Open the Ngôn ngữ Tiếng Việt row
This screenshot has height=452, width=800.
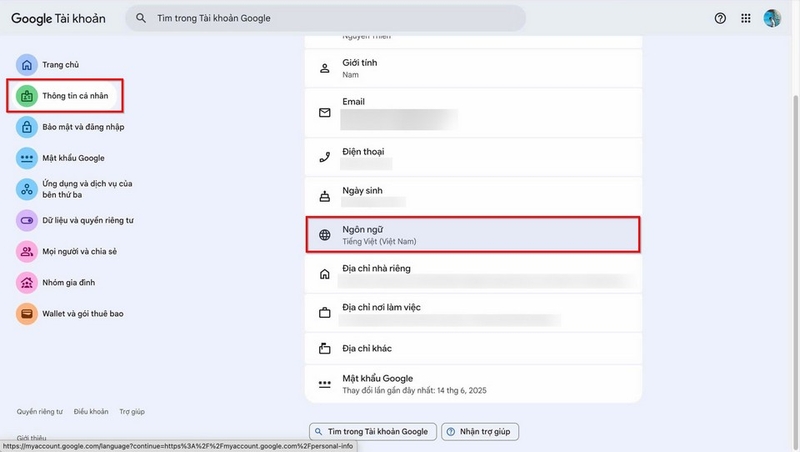473,235
